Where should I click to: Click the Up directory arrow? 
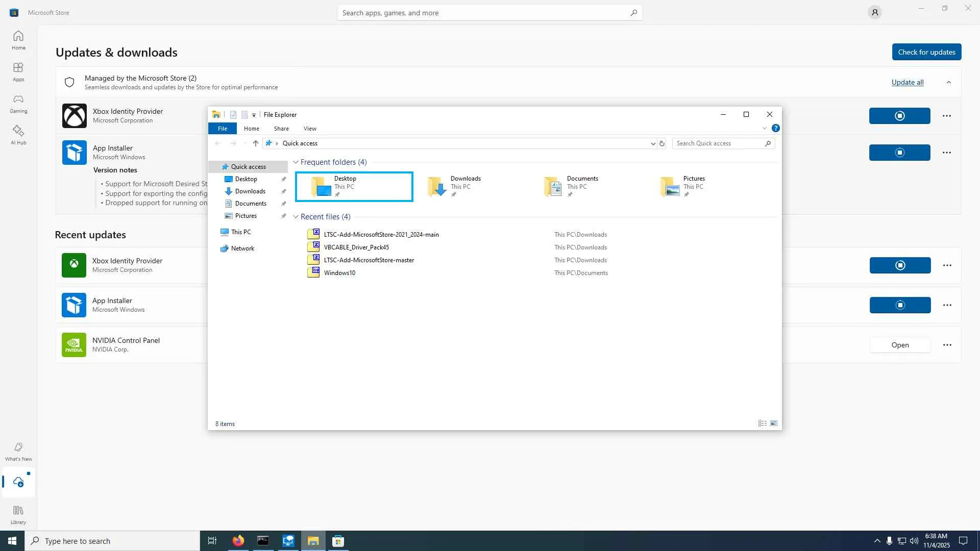point(256,143)
